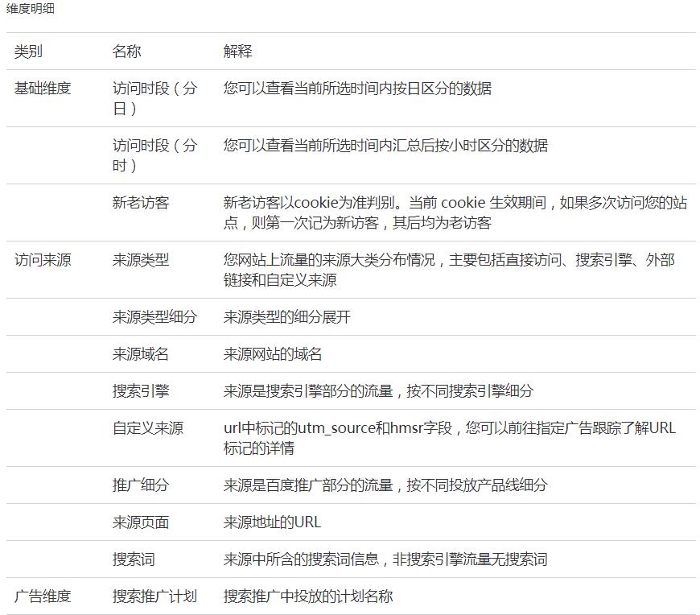This screenshot has width=700, height=615.
Task: Select the 基础维度 category cell
Action: click(43, 89)
